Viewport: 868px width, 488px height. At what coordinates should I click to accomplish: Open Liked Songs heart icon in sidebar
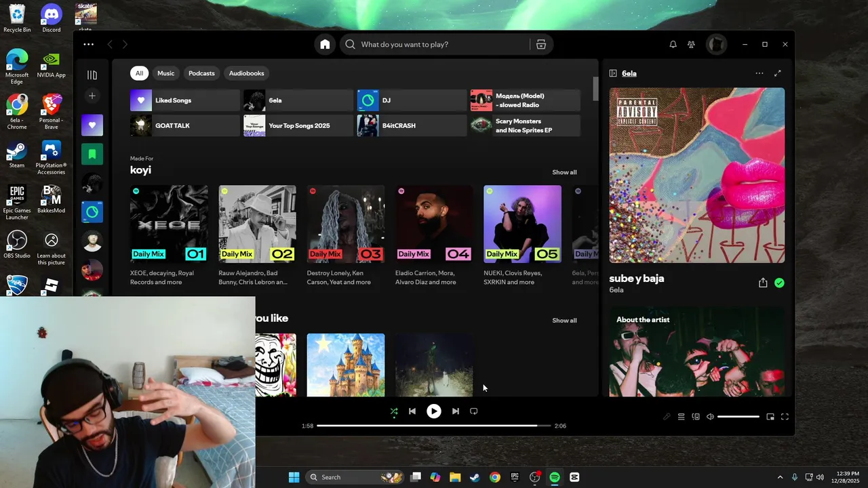92,125
